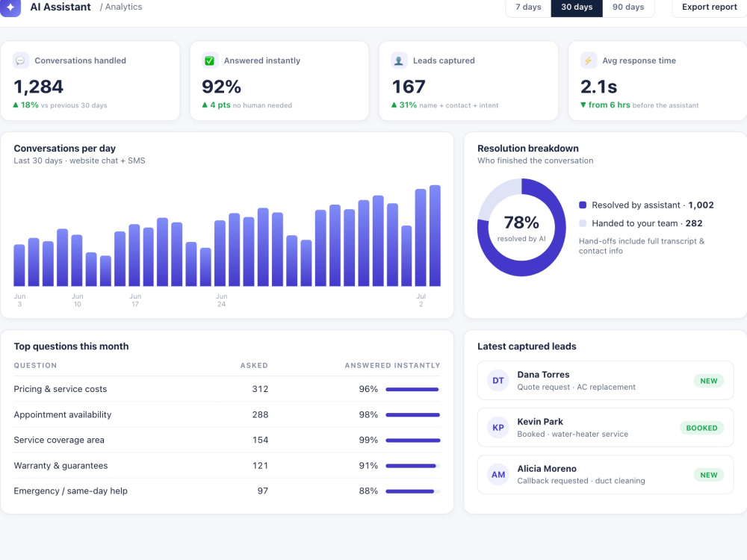
Task: Click the AI Assistant sparkle logo icon
Action: coord(10,7)
